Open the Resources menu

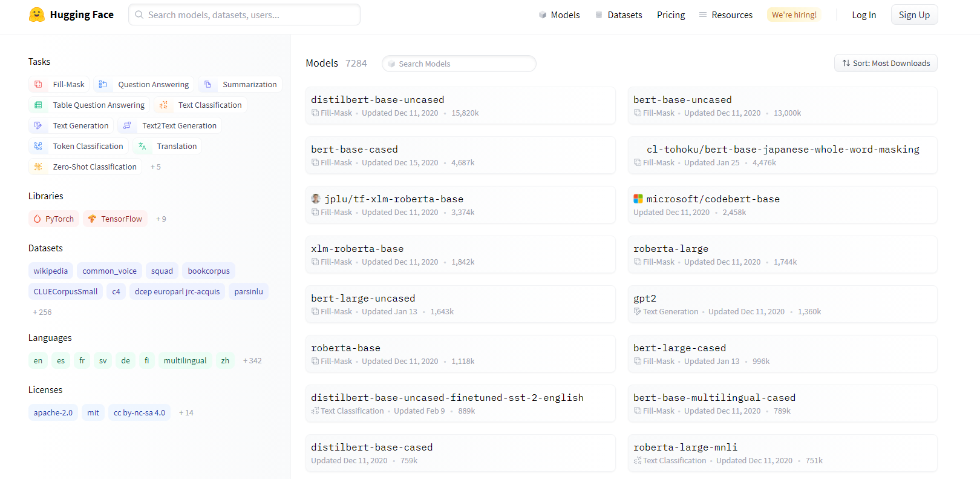(x=726, y=15)
